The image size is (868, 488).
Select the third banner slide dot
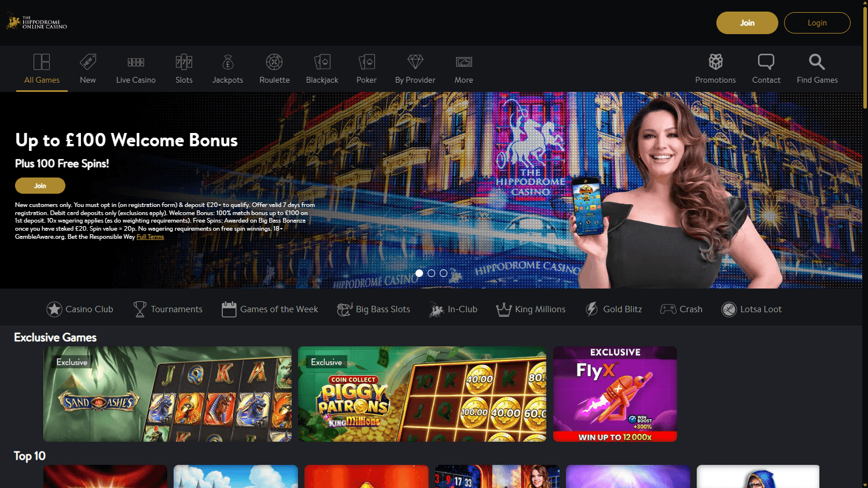443,273
